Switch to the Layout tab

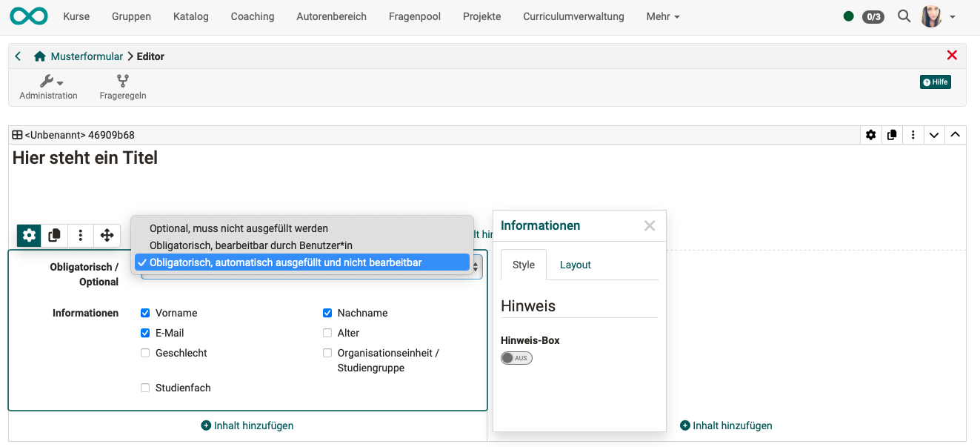click(x=575, y=265)
